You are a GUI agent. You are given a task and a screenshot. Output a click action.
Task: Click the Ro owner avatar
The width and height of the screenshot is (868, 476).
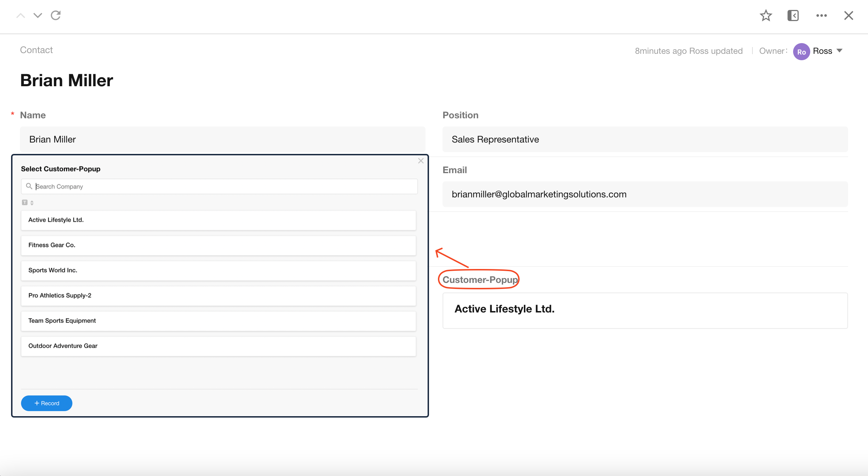(801, 52)
